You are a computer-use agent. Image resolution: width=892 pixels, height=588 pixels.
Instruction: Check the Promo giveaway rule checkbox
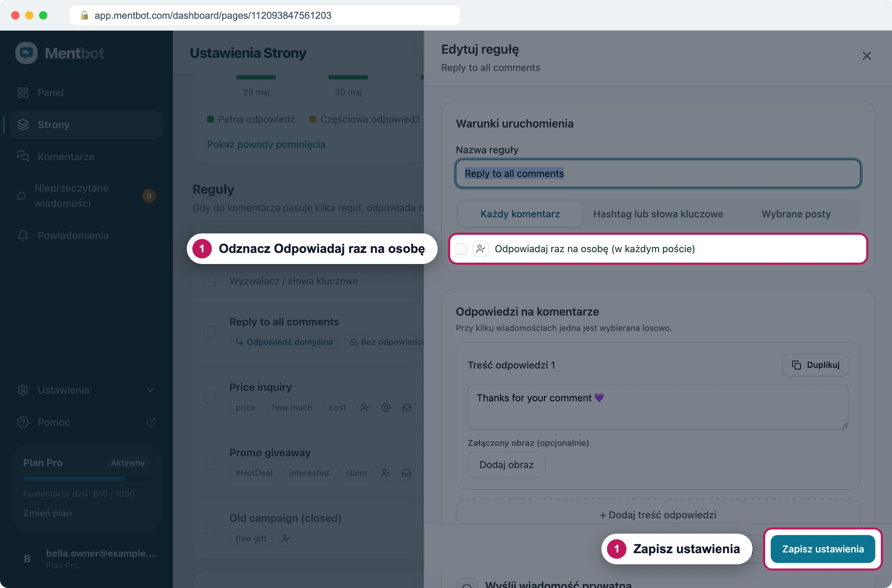[209, 462]
